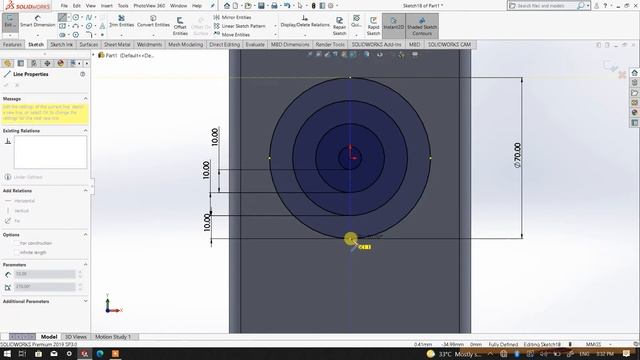Collapse the Options section
The image size is (640, 360).
tap(85, 235)
